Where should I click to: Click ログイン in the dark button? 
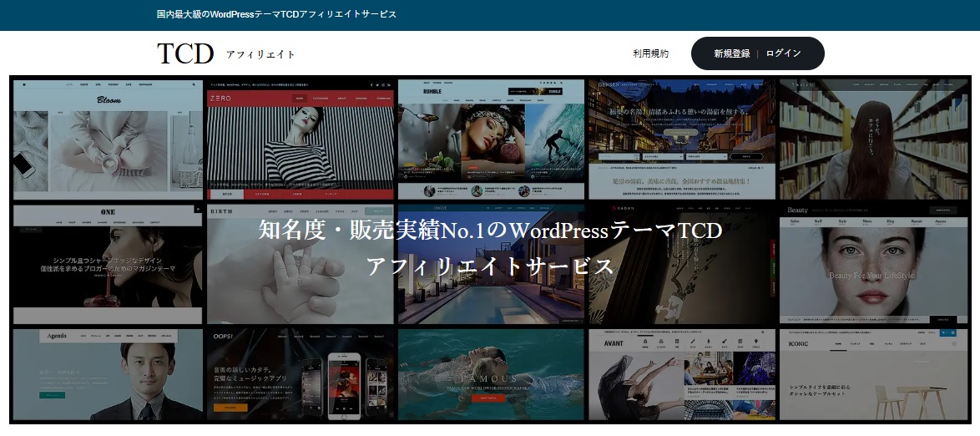(783, 53)
